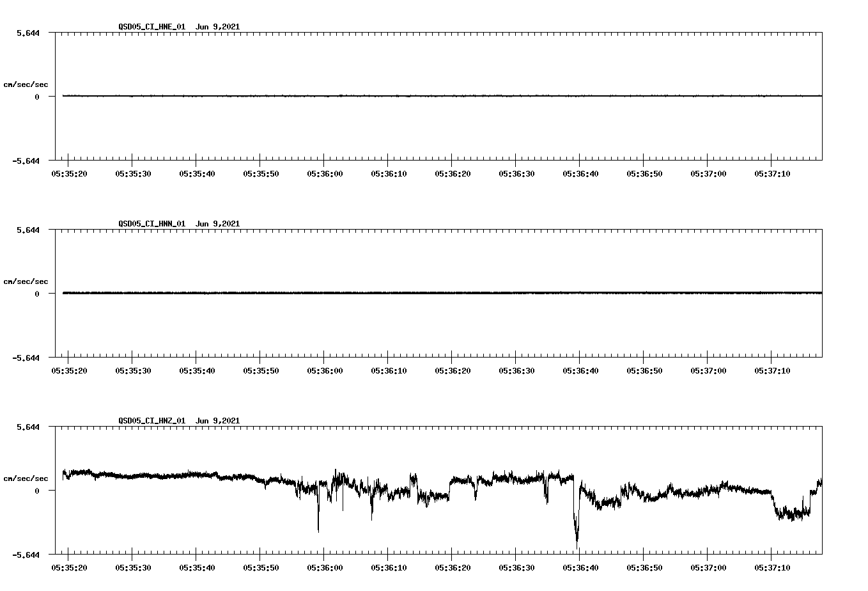Click the 05:35:30 time label under HNZ plot
This screenshot has width=868, height=591.
[x=133, y=568]
